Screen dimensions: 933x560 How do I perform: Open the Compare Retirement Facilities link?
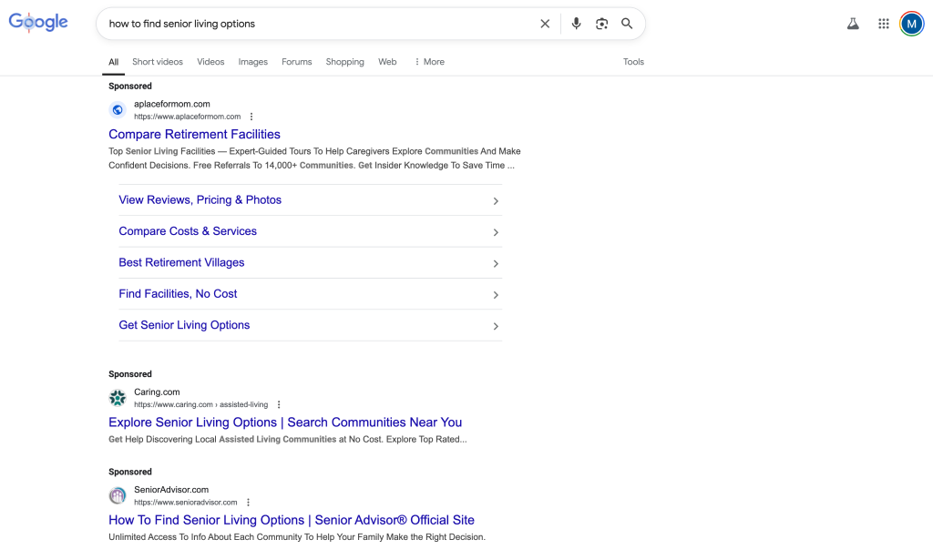194,134
